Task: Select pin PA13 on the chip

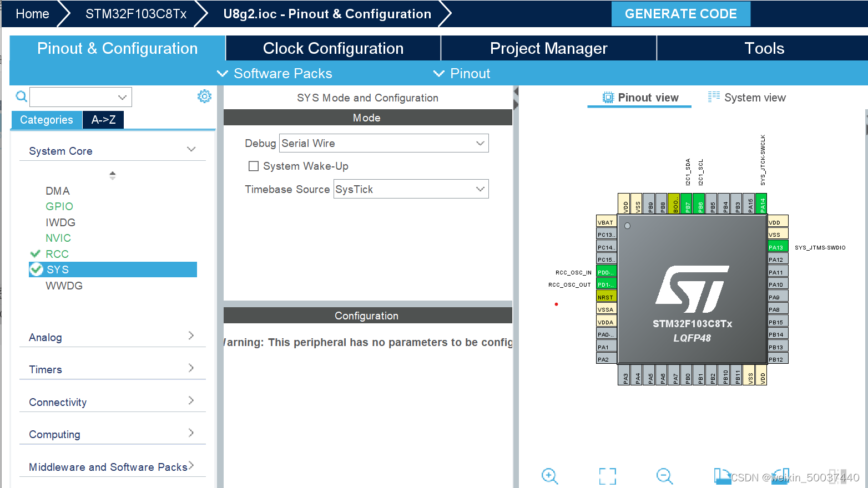Action: tap(778, 247)
